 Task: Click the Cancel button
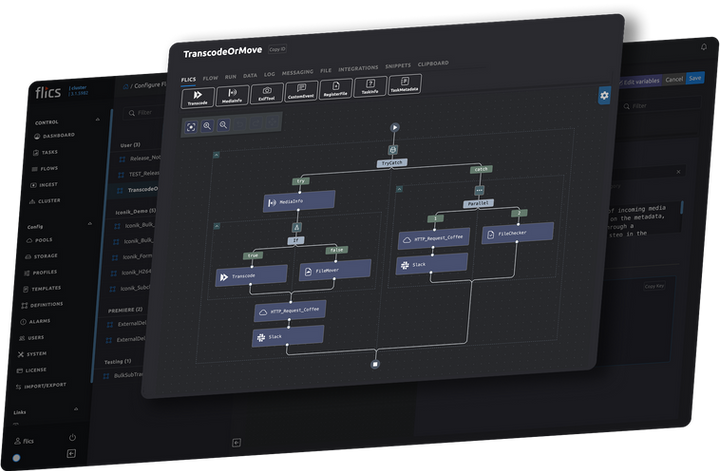[674, 79]
